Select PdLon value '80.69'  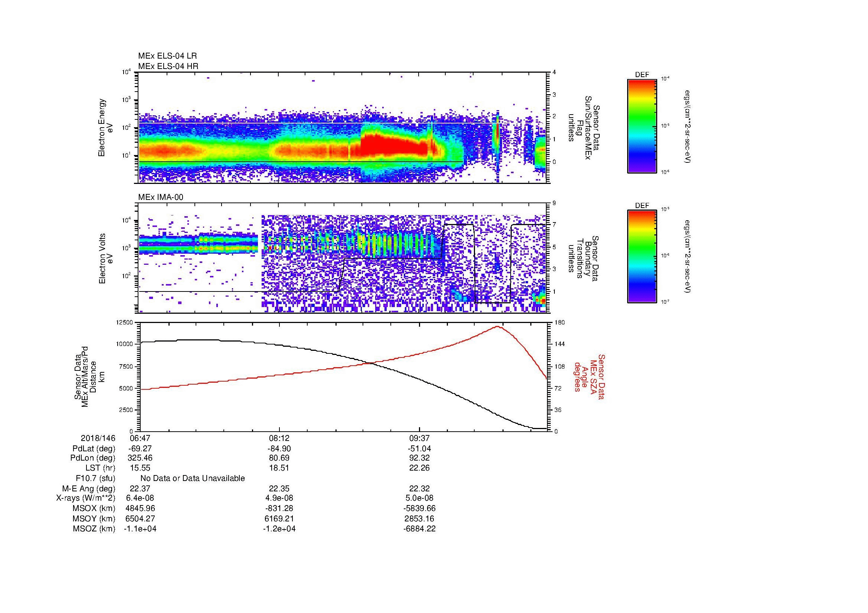tap(279, 458)
